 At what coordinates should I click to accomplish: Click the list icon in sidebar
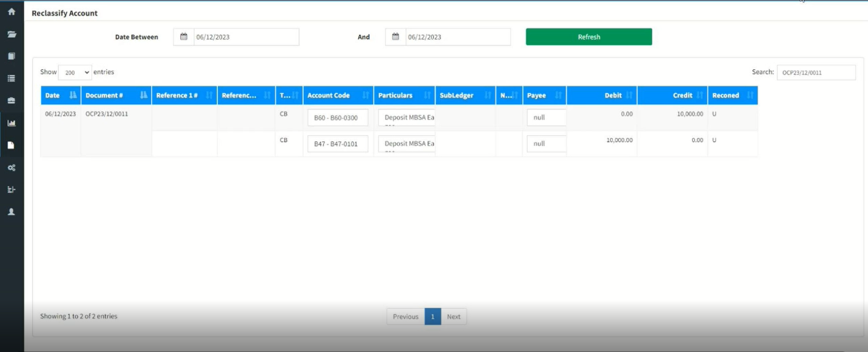[x=12, y=79]
